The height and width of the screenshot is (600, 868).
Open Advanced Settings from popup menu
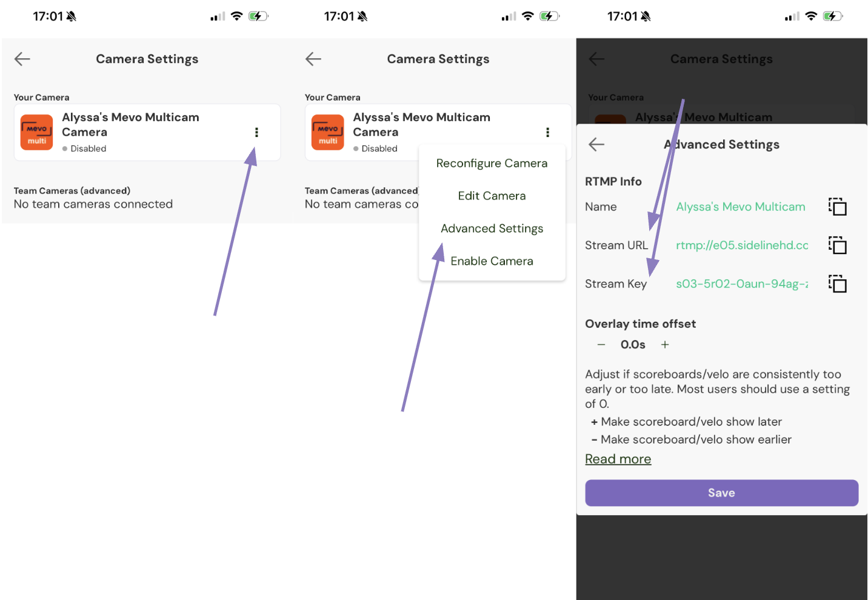pyautogui.click(x=492, y=228)
